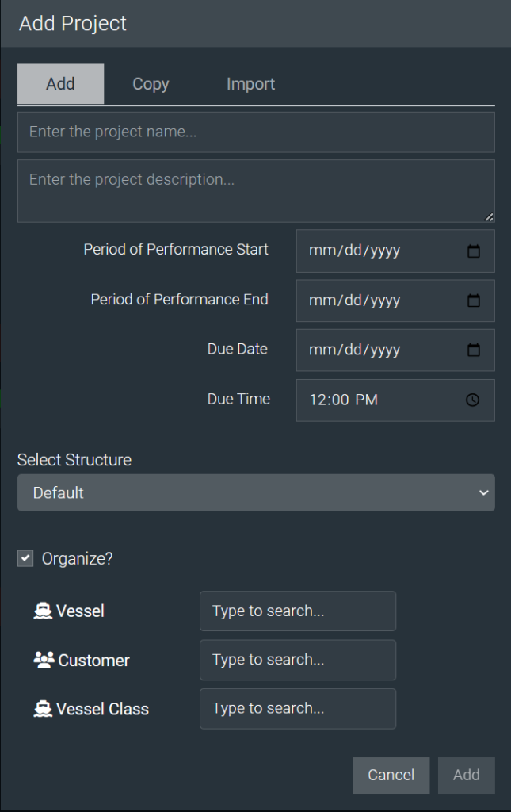Switch to the Import tab
This screenshot has width=511, height=812.
[x=250, y=84]
